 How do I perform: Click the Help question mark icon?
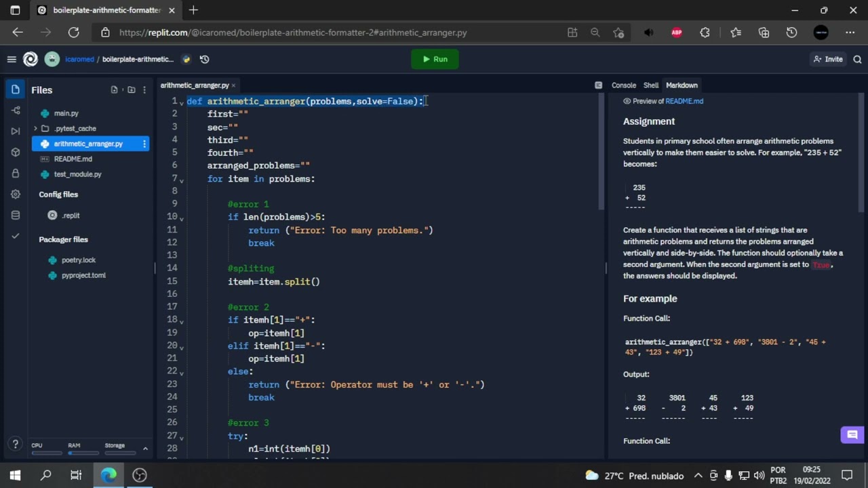pos(15,445)
